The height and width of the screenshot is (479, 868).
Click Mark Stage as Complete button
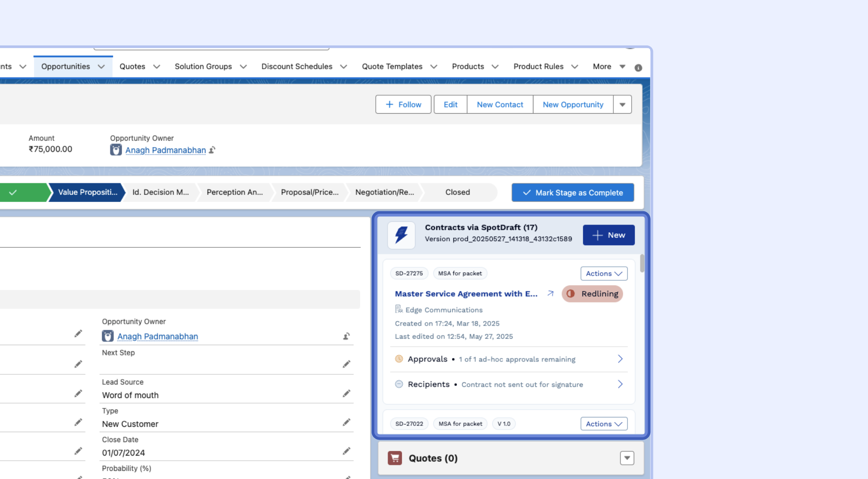pyautogui.click(x=573, y=193)
